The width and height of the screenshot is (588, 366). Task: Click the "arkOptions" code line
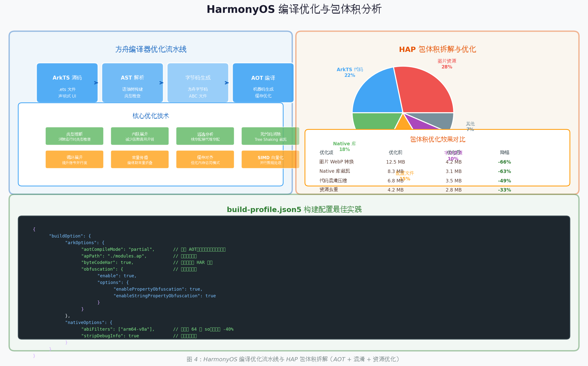click(85, 243)
